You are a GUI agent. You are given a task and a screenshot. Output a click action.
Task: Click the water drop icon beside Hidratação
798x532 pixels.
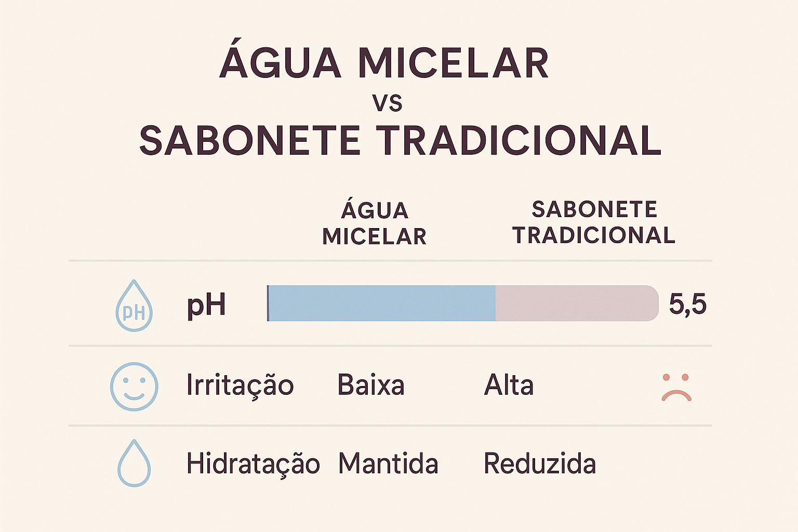(134, 463)
